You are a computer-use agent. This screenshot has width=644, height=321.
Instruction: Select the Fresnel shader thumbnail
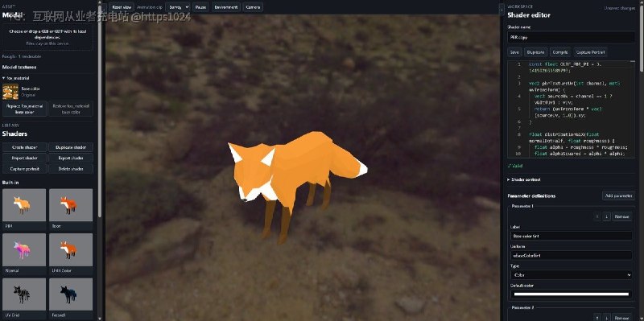point(71,294)
